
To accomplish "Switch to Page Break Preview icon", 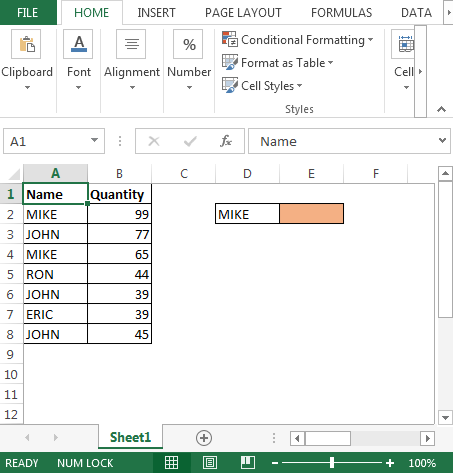I will pos(248,463).
